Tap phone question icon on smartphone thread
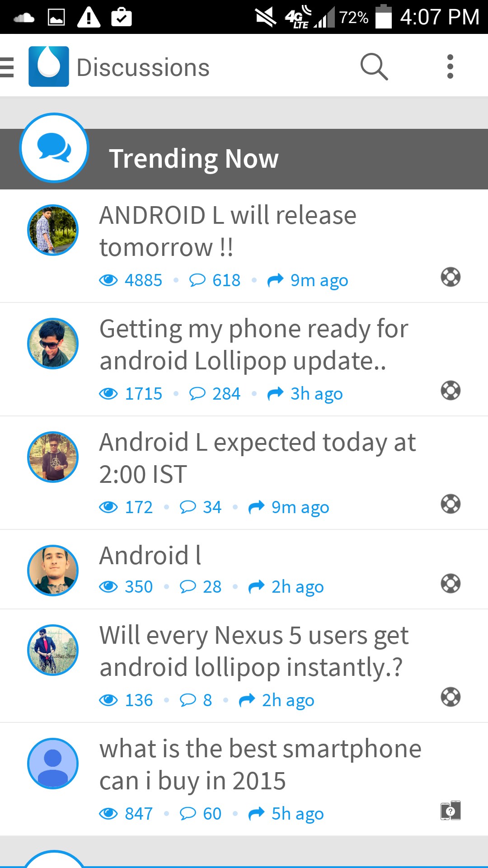The image size is (488, 868). [450, 811]
